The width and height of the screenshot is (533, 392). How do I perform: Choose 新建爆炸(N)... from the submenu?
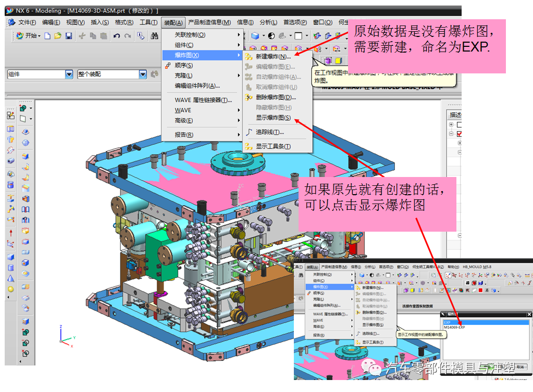pos(277,56)
